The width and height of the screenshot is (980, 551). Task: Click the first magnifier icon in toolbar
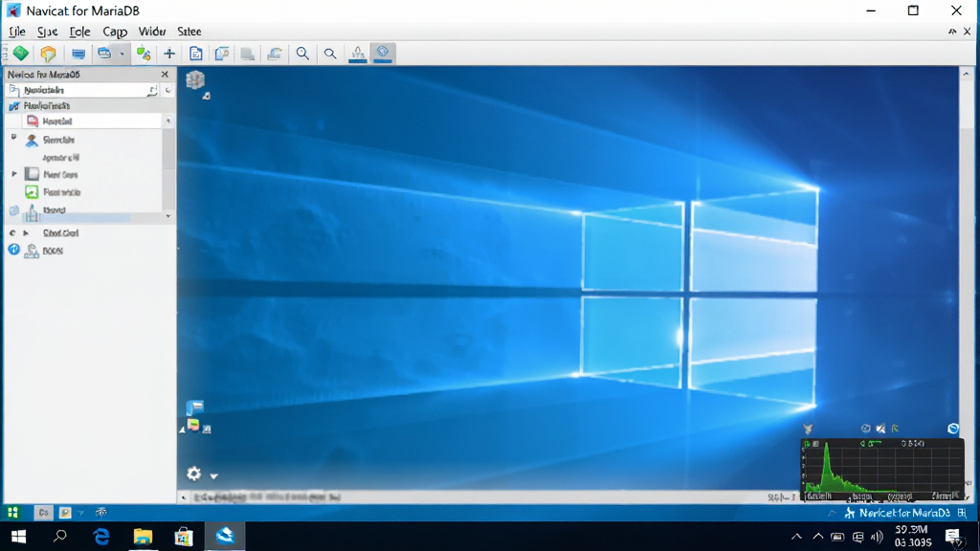click(x=302, y=54)
